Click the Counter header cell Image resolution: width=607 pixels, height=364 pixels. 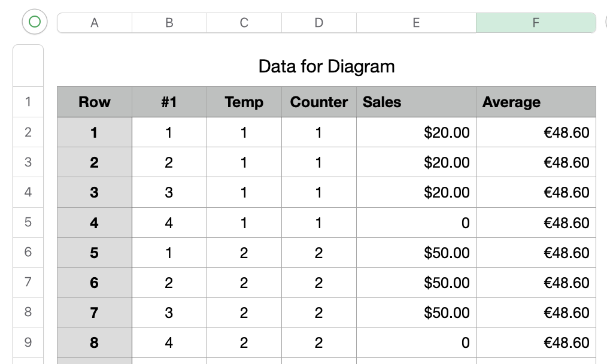click(319, 102)
